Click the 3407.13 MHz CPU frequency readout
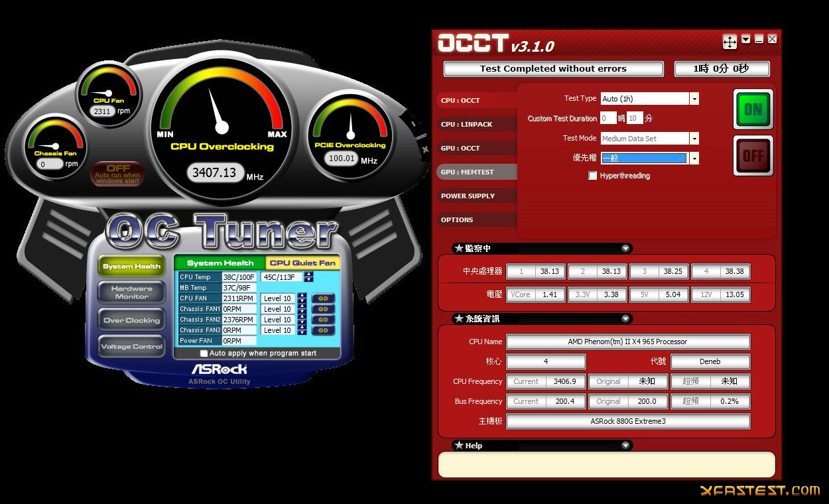The width and height of the screenshot is (829, 504). (214, 173)
